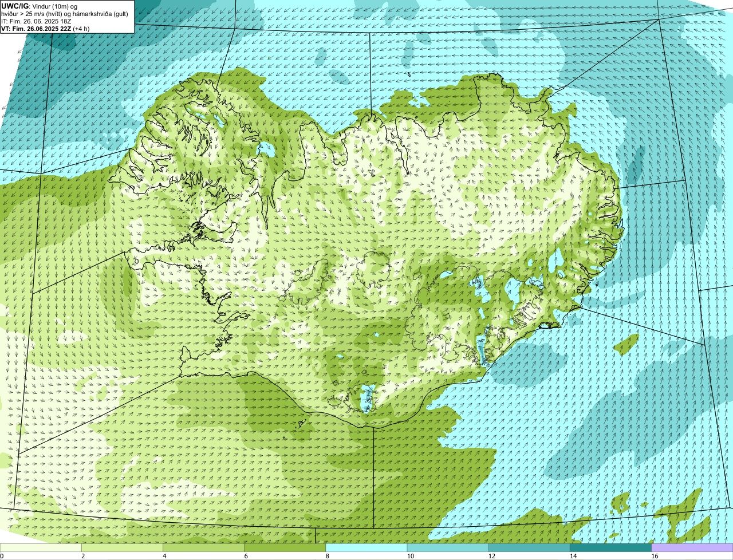Choose the dark teal 14–16 color bar segment
733x560 pixels.
[x=610, y=547]
